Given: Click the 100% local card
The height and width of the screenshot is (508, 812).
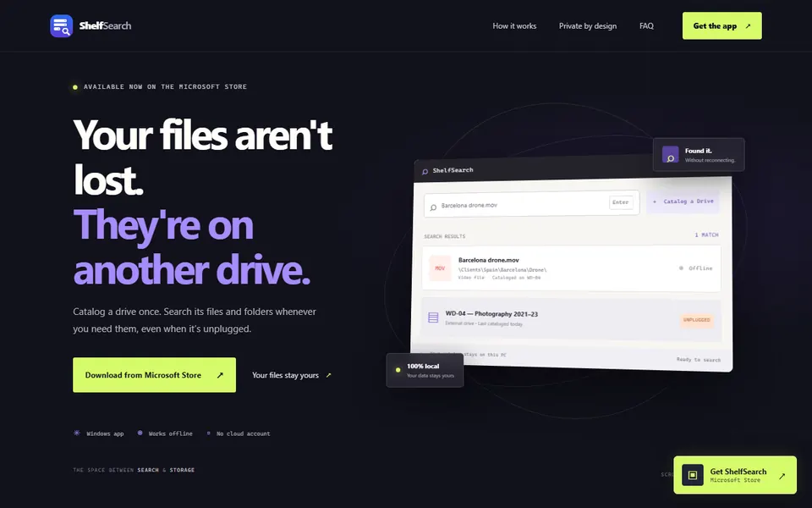Looking at the screenshot, I should [425, 370].
